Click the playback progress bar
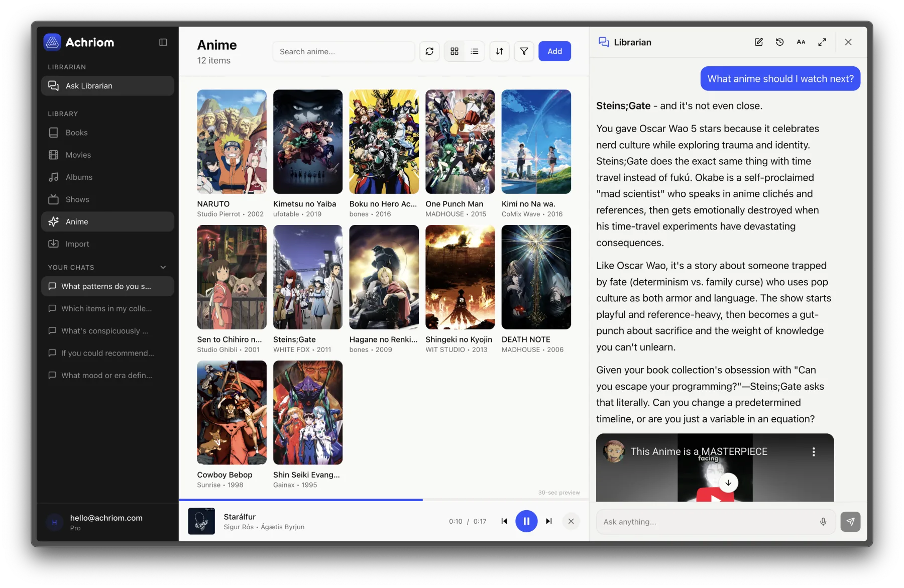 (384, 500)
